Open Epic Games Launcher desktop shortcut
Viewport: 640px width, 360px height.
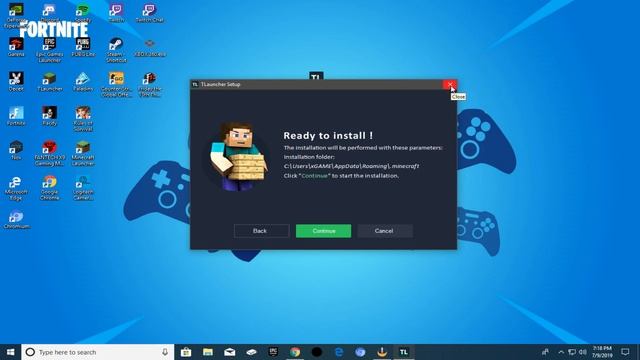(49, 50)
